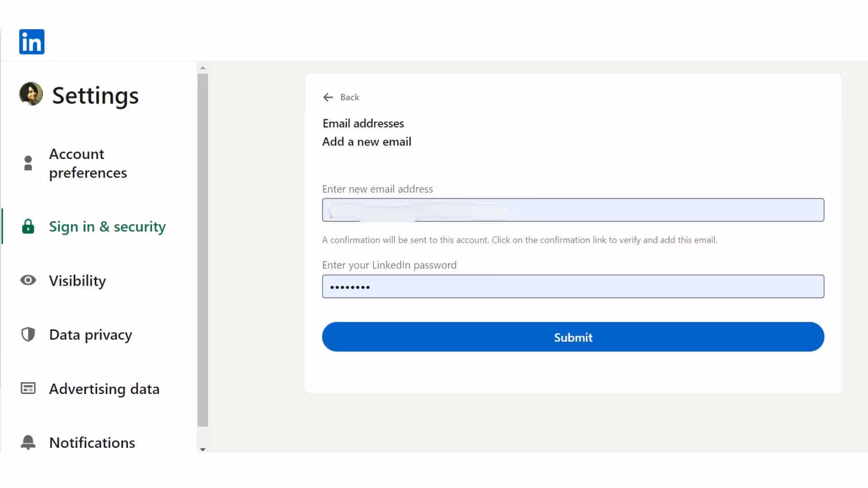Open Advertising data settings

click(x=104, y=388)
